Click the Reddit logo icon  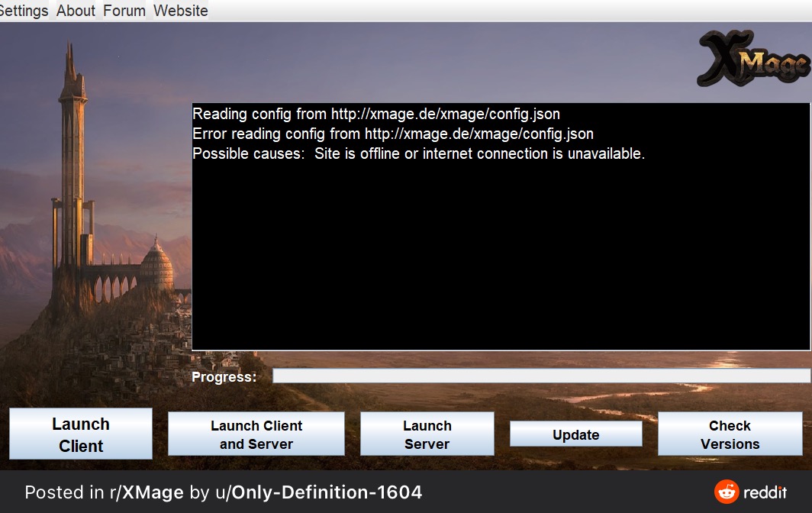click(727, 492)
